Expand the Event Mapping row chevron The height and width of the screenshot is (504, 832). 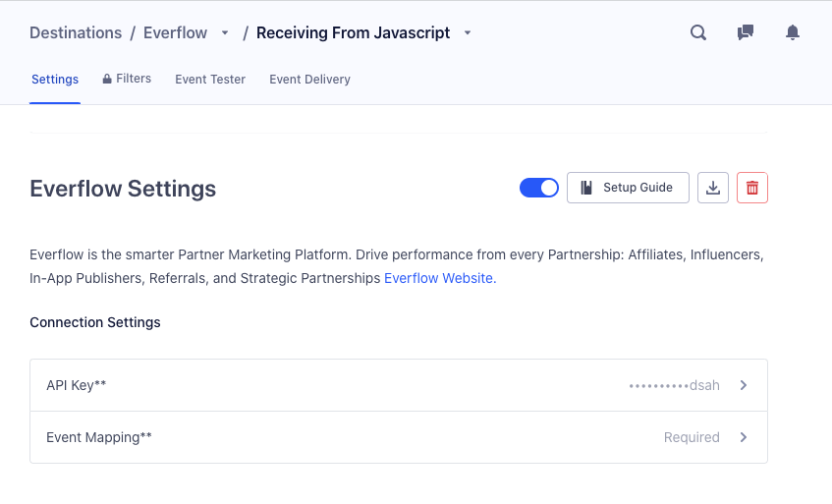coord(744,437)
